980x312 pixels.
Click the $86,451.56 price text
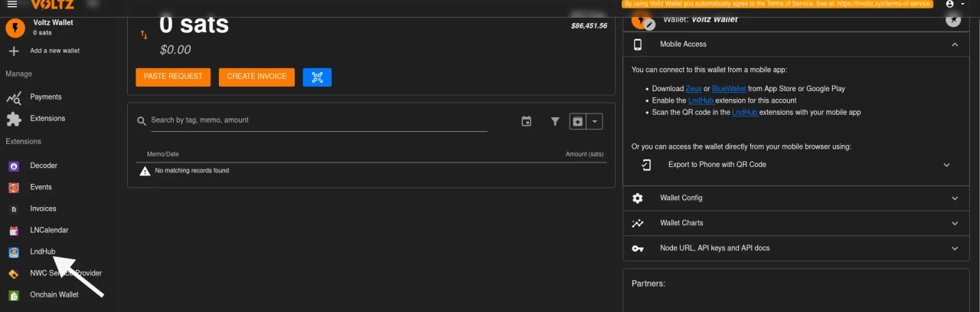pyautogui.click(x=589, y=26)
